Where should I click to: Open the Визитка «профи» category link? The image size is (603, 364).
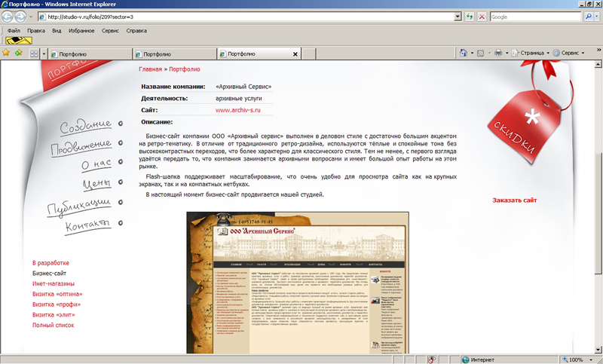click(57, 304)
